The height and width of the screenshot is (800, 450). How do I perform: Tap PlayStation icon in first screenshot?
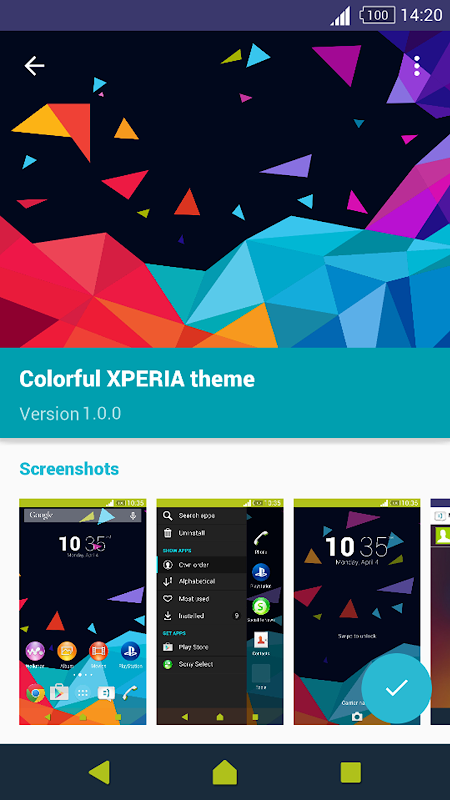(130, 651)
